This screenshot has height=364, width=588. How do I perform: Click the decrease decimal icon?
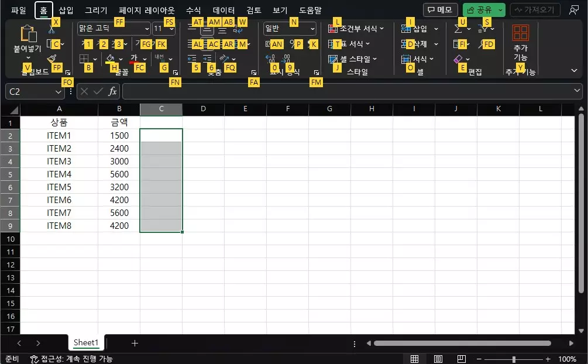coord(286,59)
